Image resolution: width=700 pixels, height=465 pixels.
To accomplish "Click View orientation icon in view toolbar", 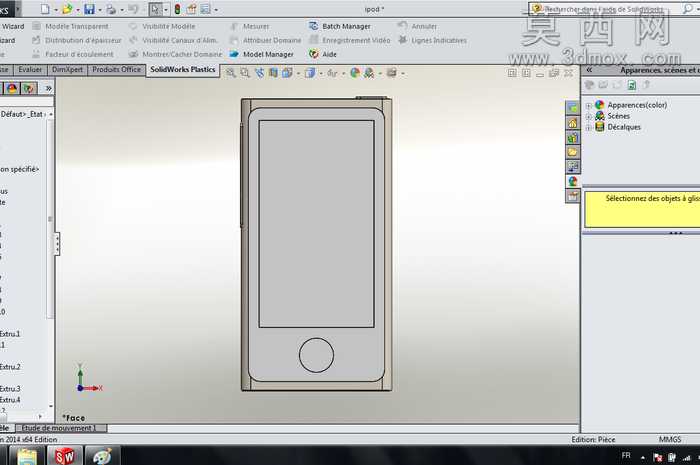I will 287,73.
